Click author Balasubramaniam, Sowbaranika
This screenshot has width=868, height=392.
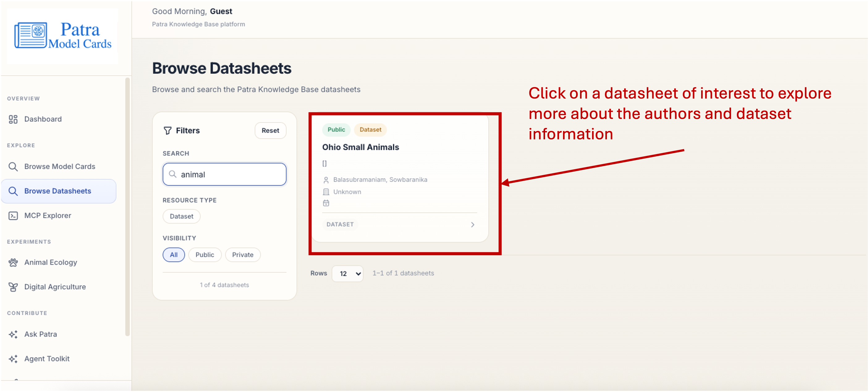point(380,180)
